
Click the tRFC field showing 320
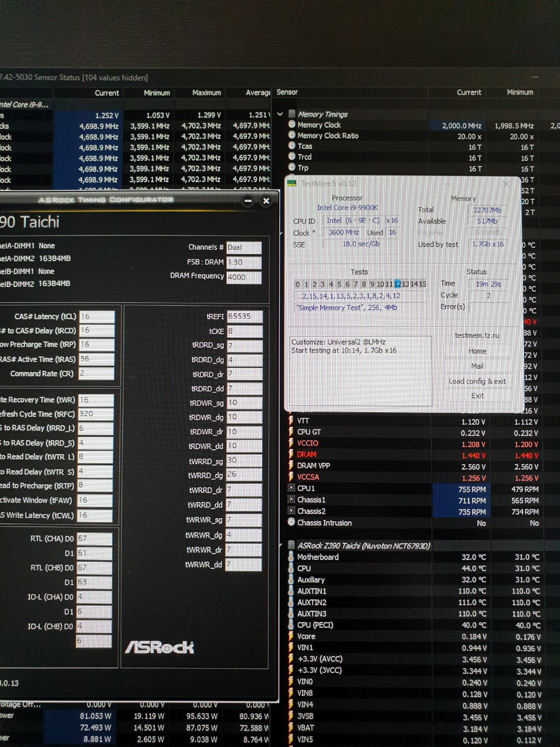coord(96,414)
